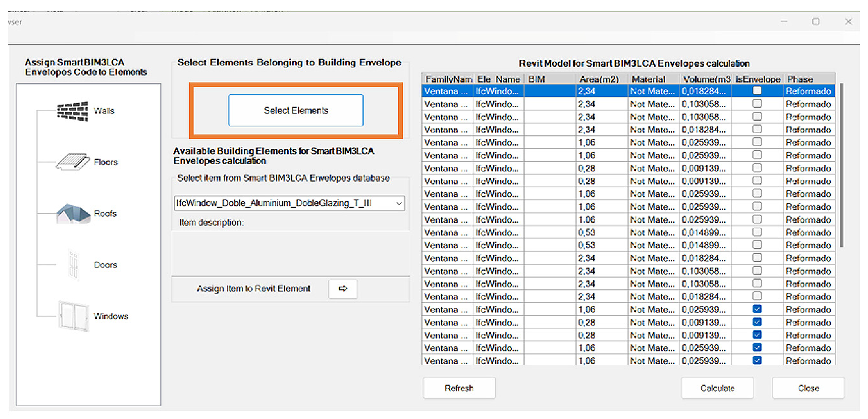Click the Walls brick icon
Screen dimensions: 868x419
(x=73, y=111)
